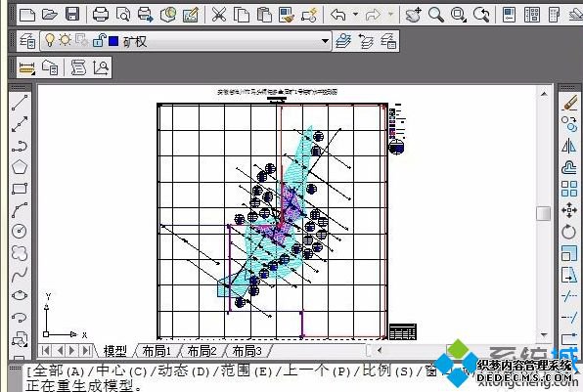Screen dimensions: 583x392
Task: Select the Polygon drawing tool
Action: [x=20, y=167]
